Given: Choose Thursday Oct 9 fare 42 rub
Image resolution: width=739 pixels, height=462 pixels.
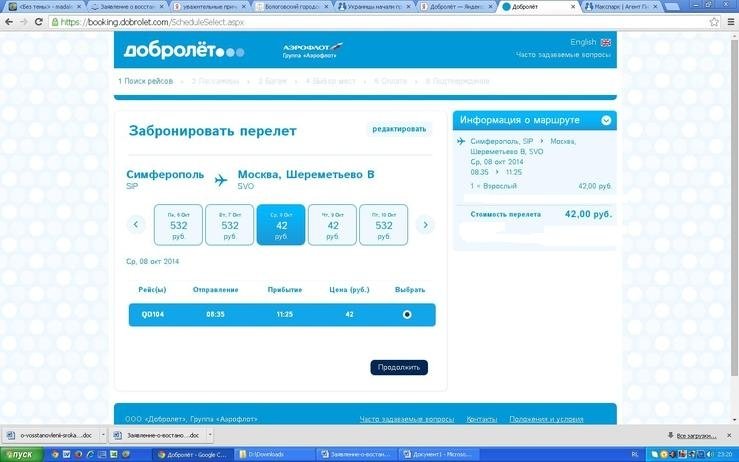Looking at the screenshot, I should (x=333, y=225).
